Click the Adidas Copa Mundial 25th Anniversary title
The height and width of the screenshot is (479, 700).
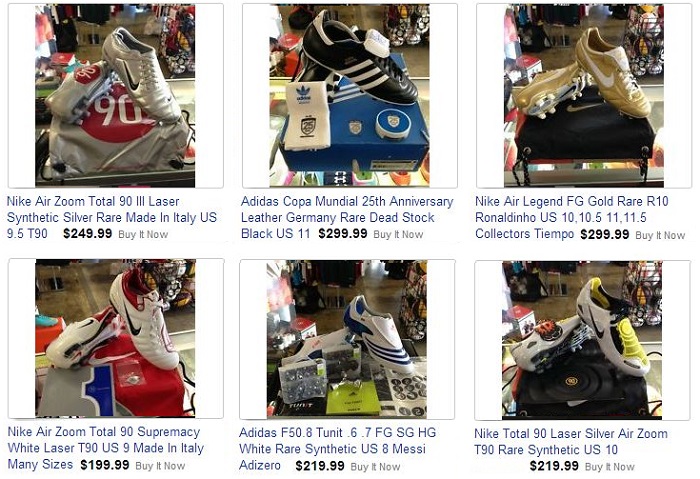coord(347,217)
